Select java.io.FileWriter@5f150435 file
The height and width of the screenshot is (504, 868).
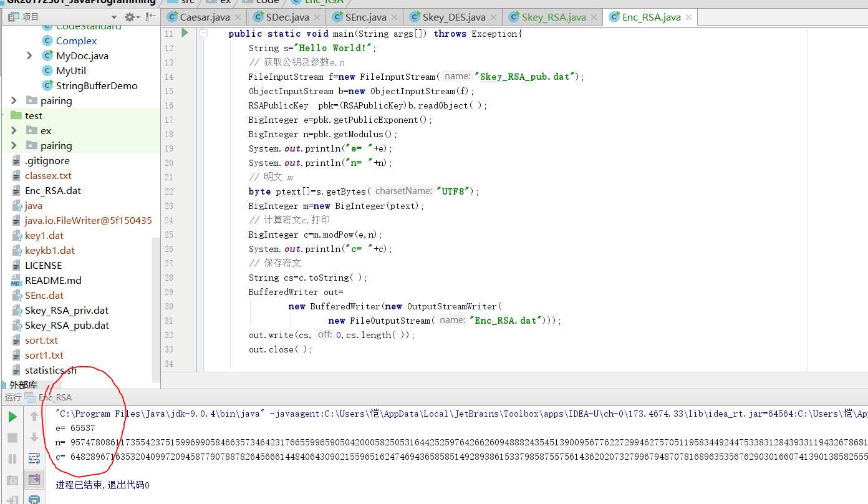point(88,220)
